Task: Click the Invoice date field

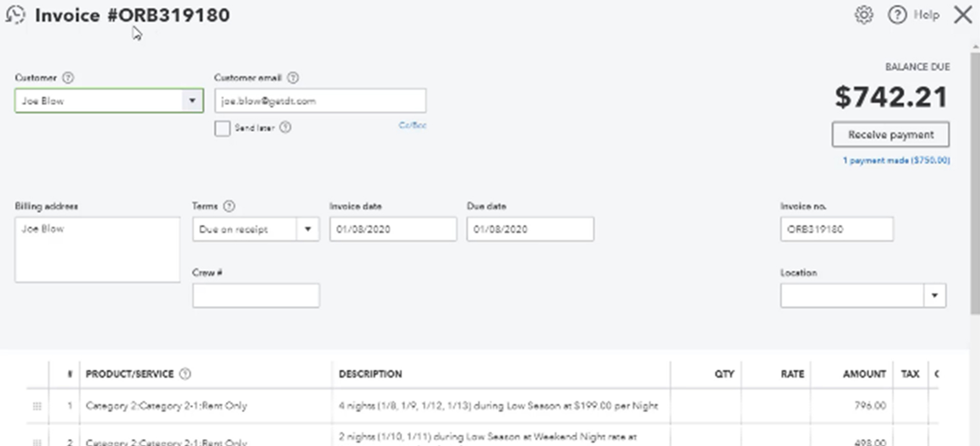Action: 393,229
